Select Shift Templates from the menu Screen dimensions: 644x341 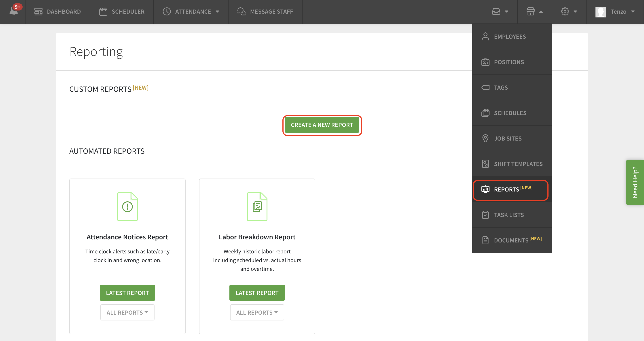[x=512, y=164]
